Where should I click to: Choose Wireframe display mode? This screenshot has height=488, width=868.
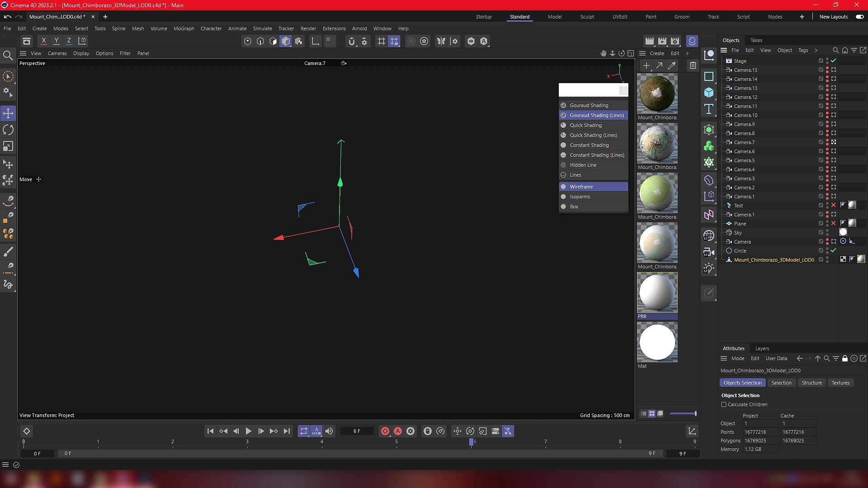click(593, 187)
